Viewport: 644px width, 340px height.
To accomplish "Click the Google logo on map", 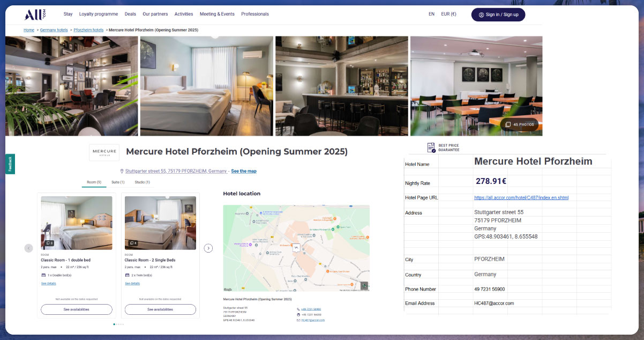I will [x=227, y=289].
